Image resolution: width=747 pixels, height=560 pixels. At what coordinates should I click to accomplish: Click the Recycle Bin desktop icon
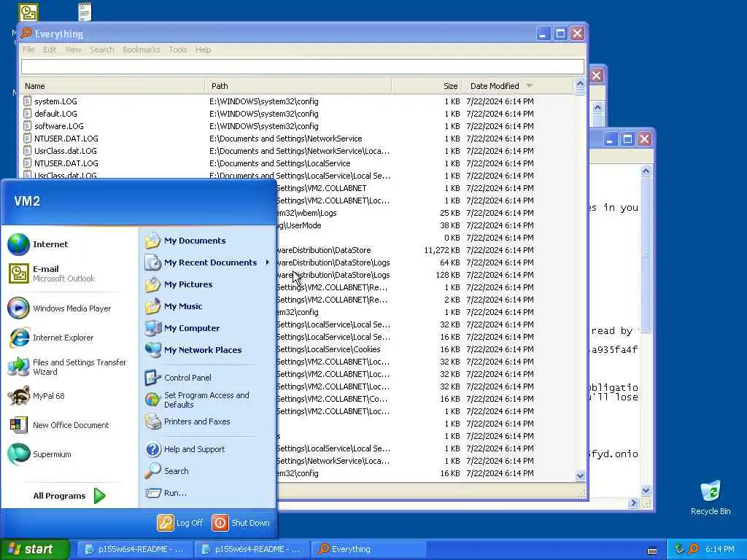click(x=711, y=497)
